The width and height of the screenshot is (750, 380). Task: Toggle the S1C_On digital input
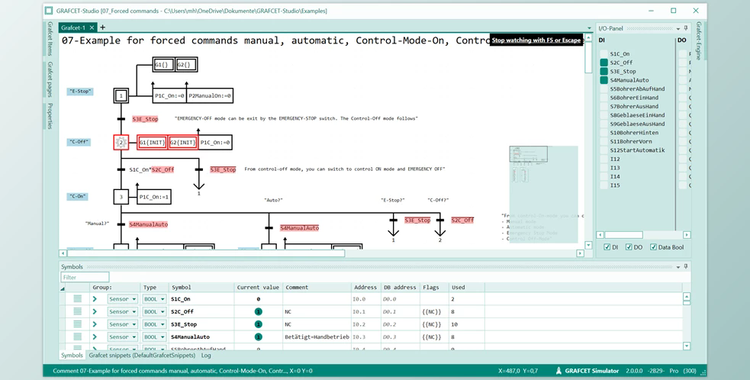tap(604, 54)
